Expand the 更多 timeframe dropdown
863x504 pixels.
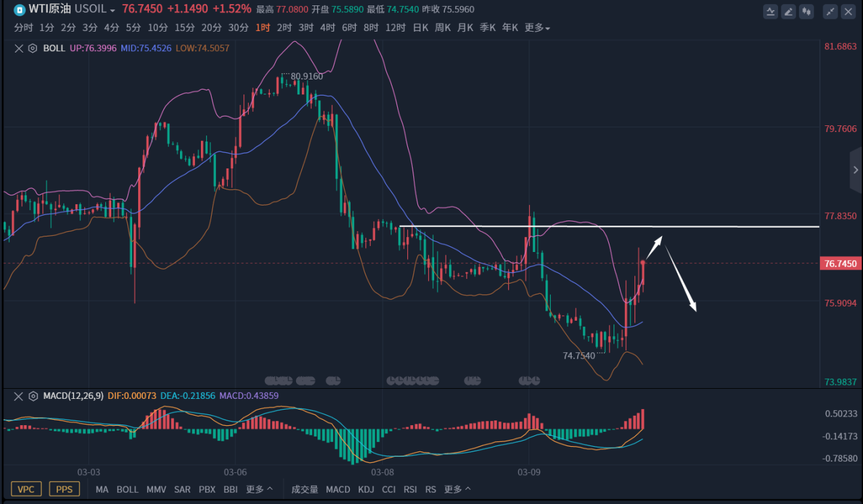tap(537, 28)
